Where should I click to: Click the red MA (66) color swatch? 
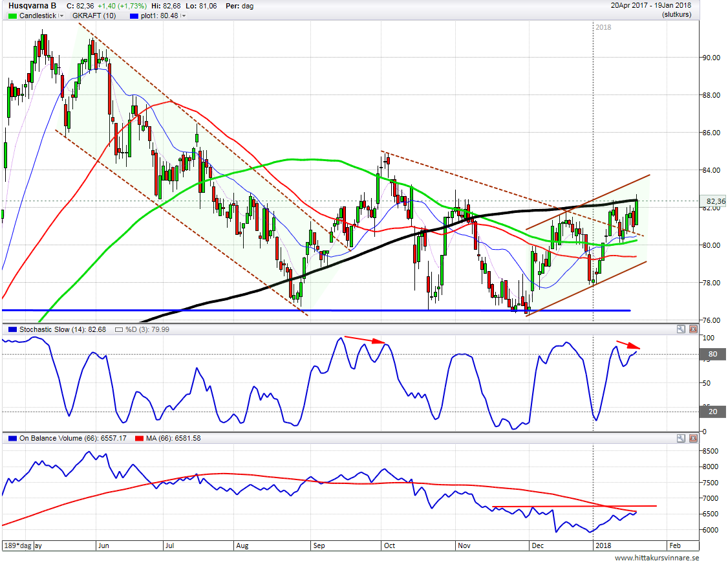coord(139,438)
